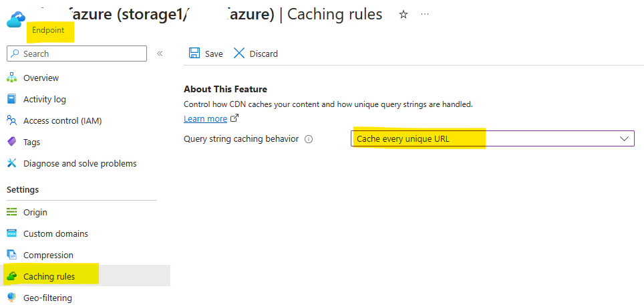Click the Access control (IAM) people icon
The height and width of the screenshot is (307, 644).
coord(12,120)
